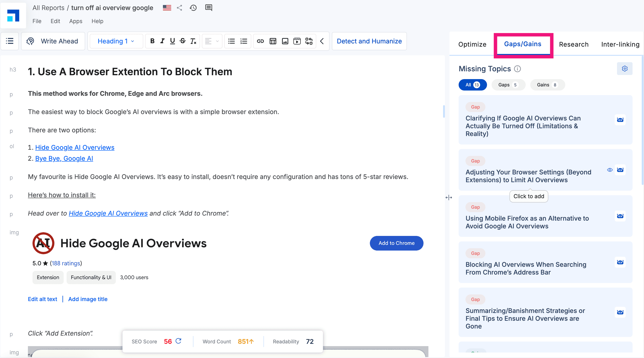Click Add to Chrome button in image

397,243
